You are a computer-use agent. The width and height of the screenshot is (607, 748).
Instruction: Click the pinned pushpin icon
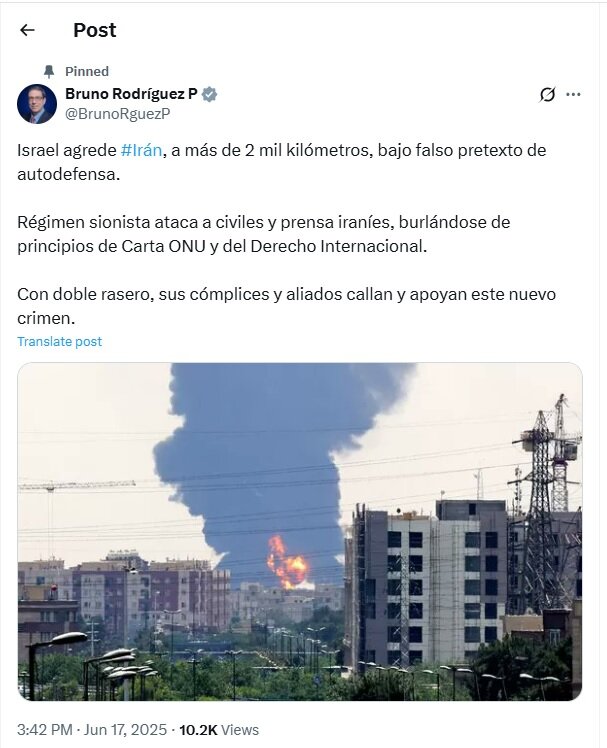(49, 72)
